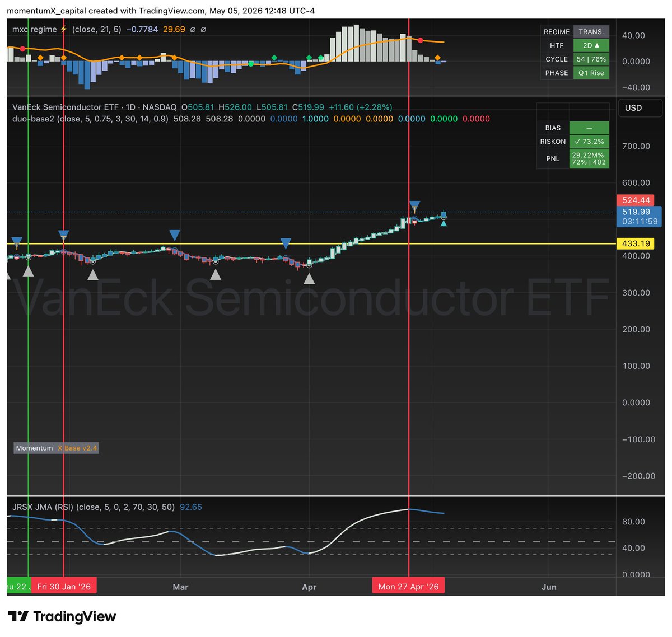
Task: Click grey up-triangle under early February dip
Action: coord(93,274)
